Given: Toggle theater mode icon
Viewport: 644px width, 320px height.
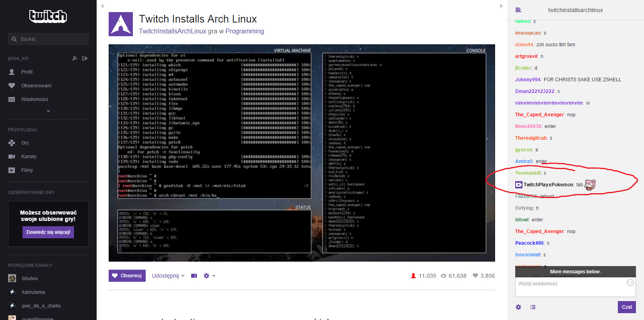Looking at the screenshot, I should 194,276.
